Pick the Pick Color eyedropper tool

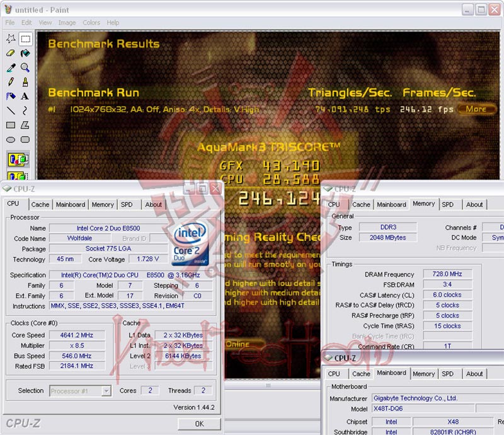11,67
